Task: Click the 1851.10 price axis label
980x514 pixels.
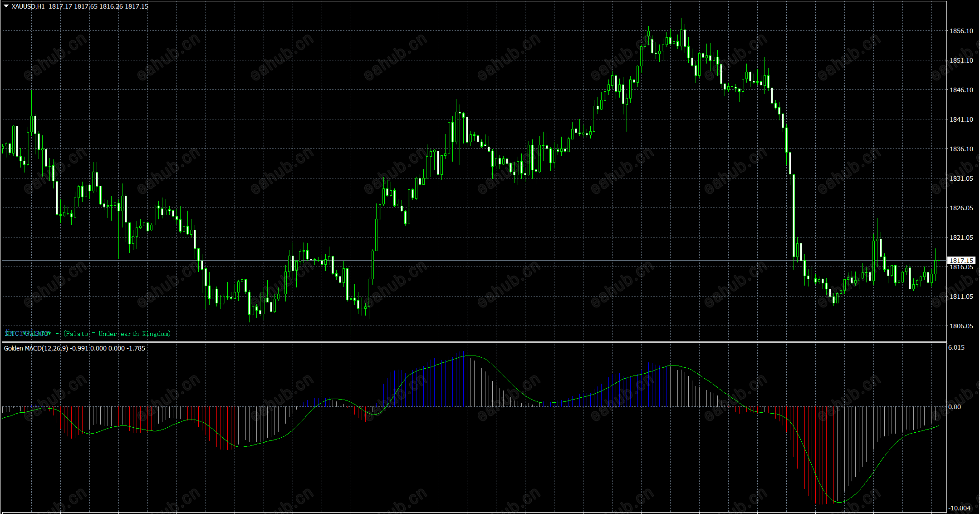Action: pos(961,60)
